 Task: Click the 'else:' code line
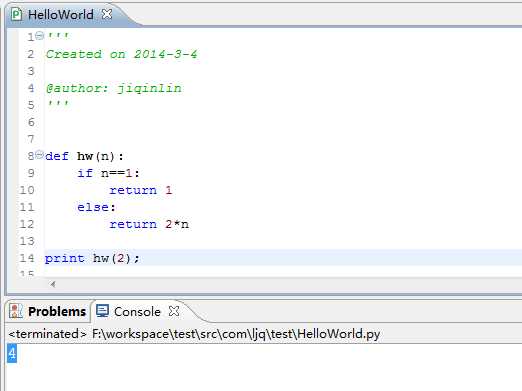96,207
